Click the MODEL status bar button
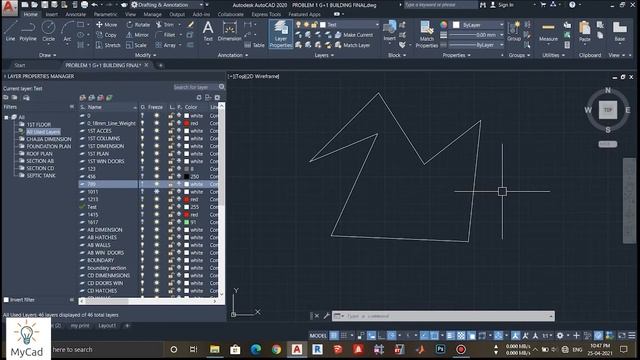This screenshot has width=640, height=360. point(318,336)
